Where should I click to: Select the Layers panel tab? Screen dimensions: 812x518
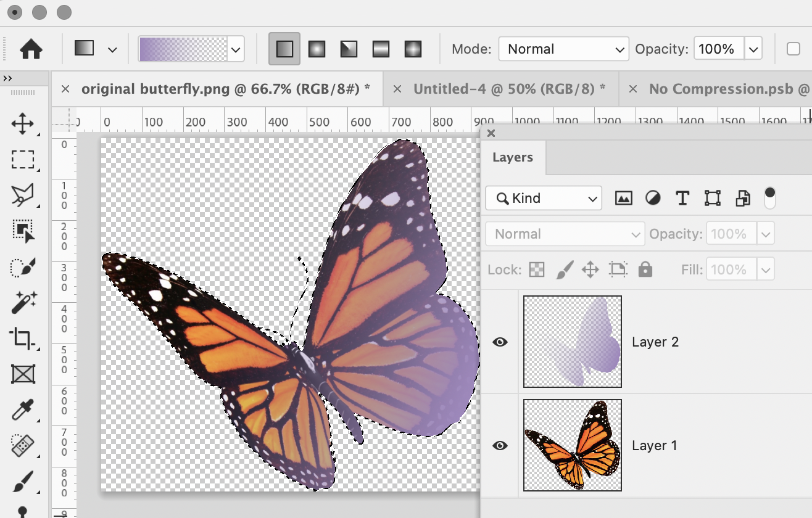513,157
